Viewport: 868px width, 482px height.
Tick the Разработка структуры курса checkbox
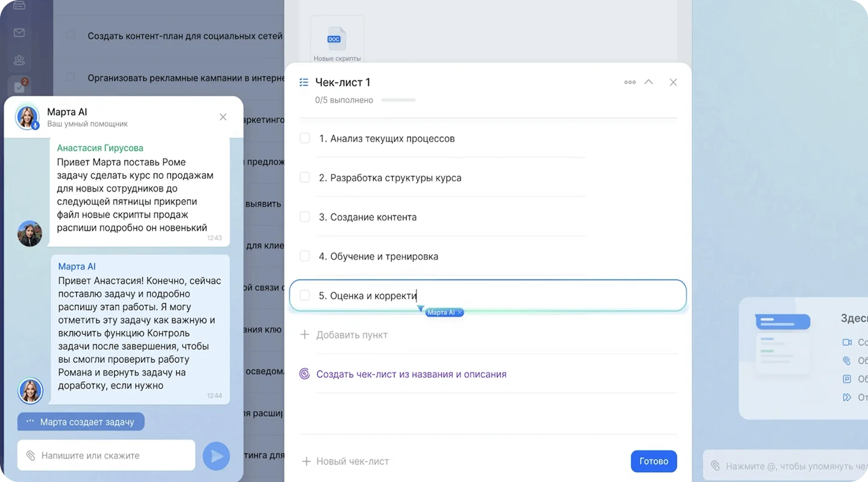(x=305, y=178)
